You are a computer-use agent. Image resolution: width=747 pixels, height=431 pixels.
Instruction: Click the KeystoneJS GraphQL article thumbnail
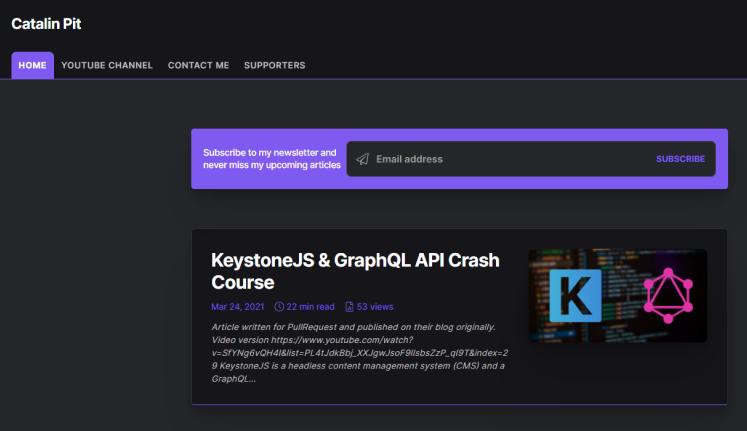(618, 295)
